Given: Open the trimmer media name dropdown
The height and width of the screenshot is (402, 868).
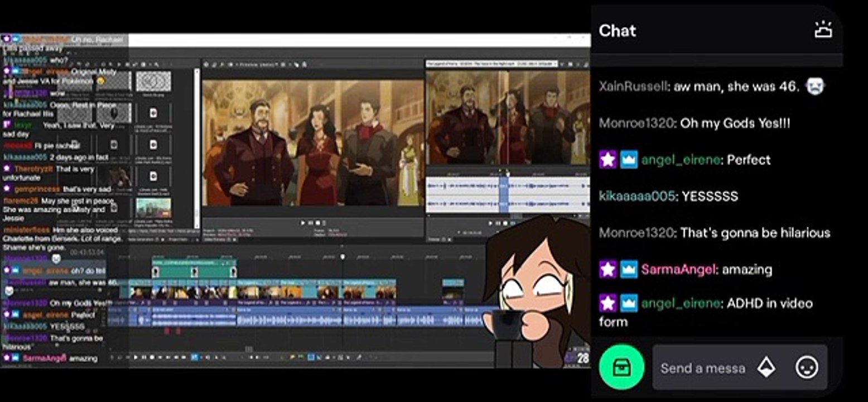Looking at the screenshot, I should [x=492, y=64].
